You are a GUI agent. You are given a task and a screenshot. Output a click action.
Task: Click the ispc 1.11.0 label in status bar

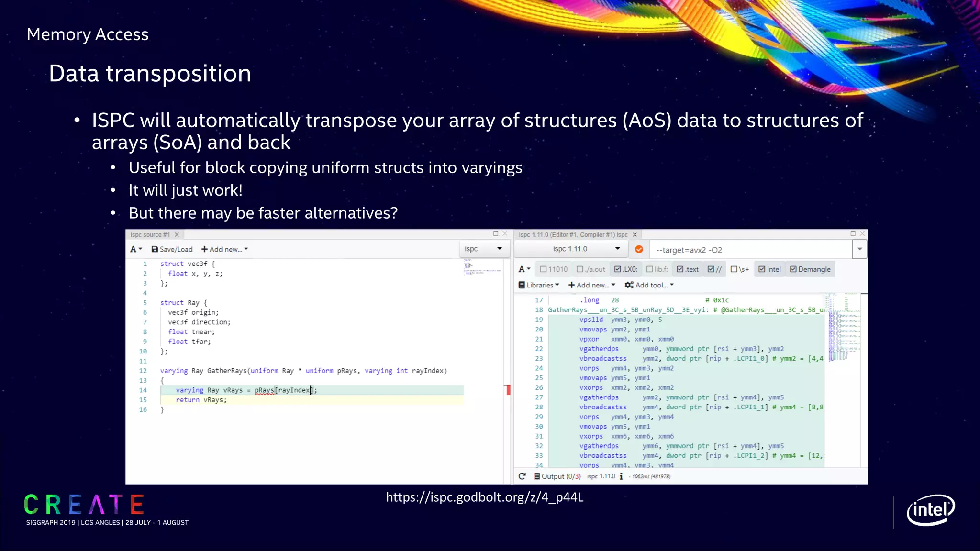(601, 476)
